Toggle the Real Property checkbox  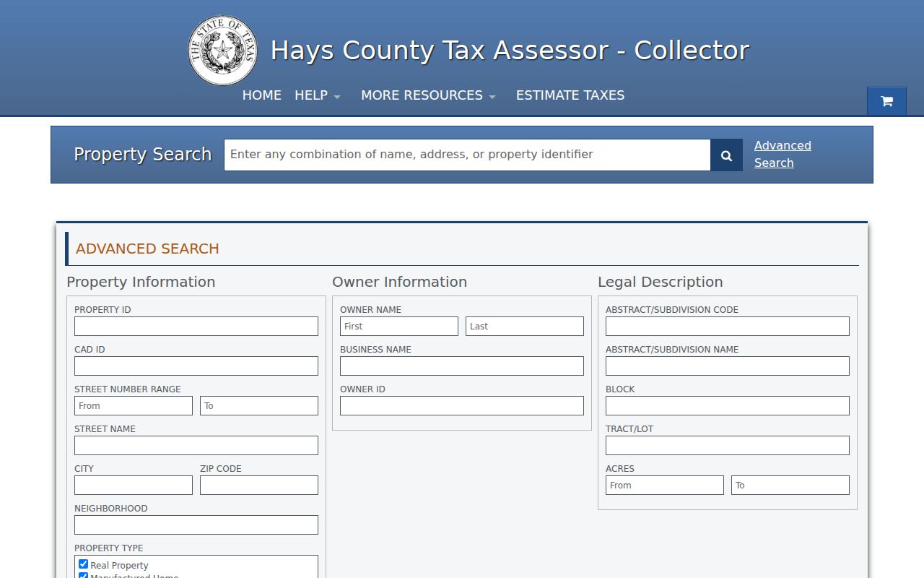click(x=84, y=564)
